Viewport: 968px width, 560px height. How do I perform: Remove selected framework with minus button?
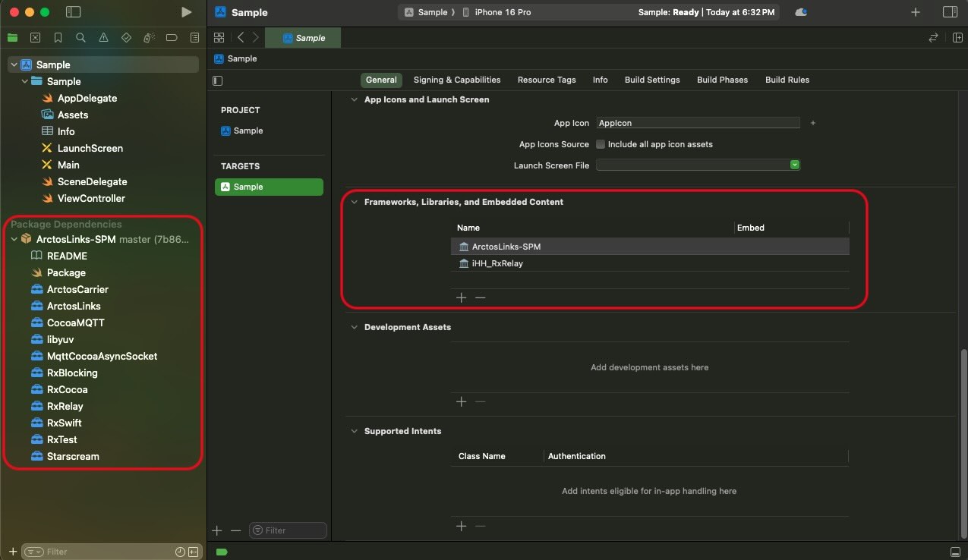pyautogui.click(x=480, y=297)
